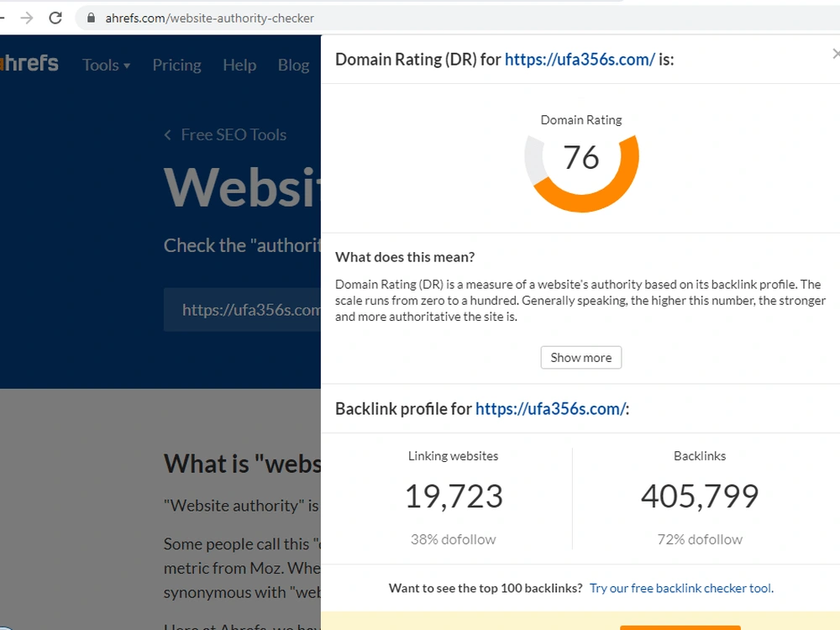
Task: Click the domain URL input field
Action: coord(242,310)
